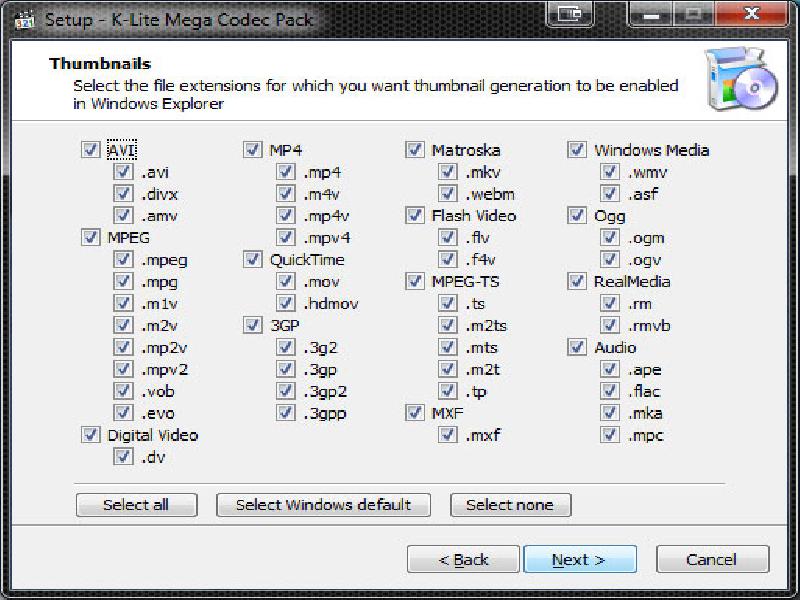Uncheck the Windows Media group checkbox
This screenshot has height=600, width=800.
[577, 149]
